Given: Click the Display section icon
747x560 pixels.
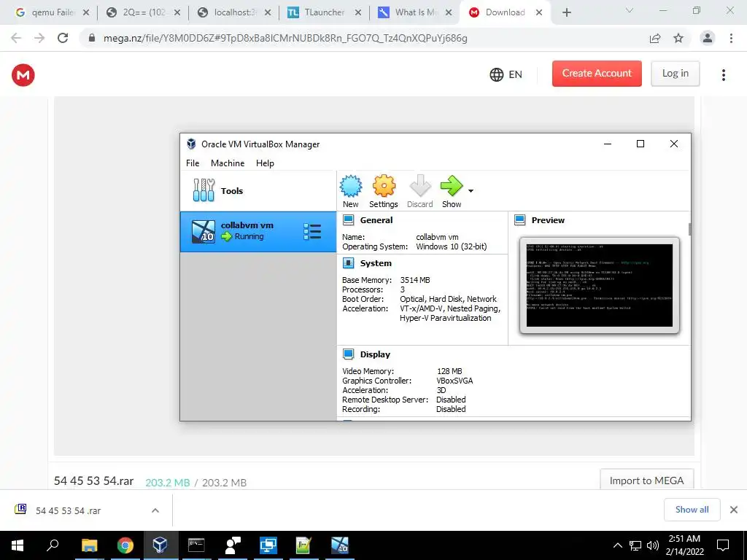Looking at the screenshot, I should [x=348, y=354].
